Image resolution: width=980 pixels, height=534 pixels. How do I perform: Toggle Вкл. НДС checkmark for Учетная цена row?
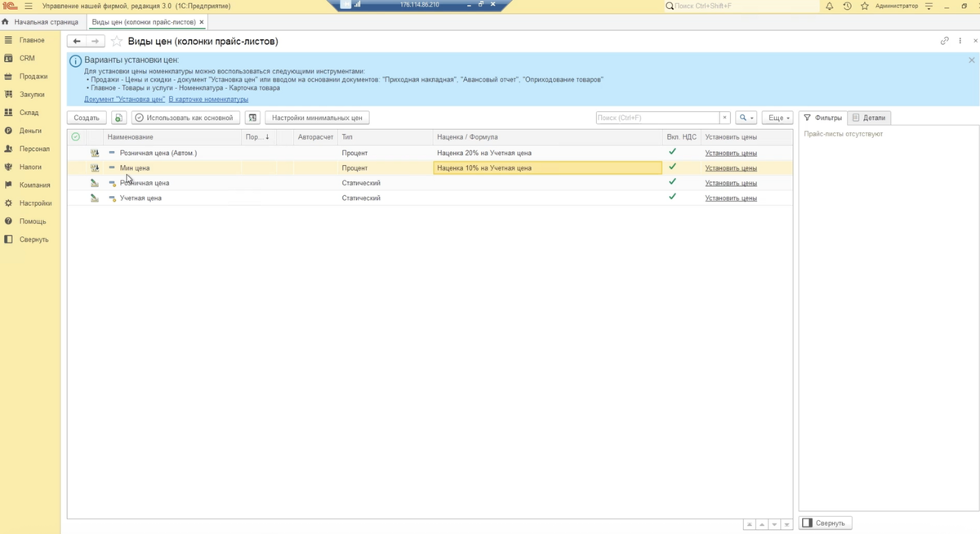(x=672, y=197)
